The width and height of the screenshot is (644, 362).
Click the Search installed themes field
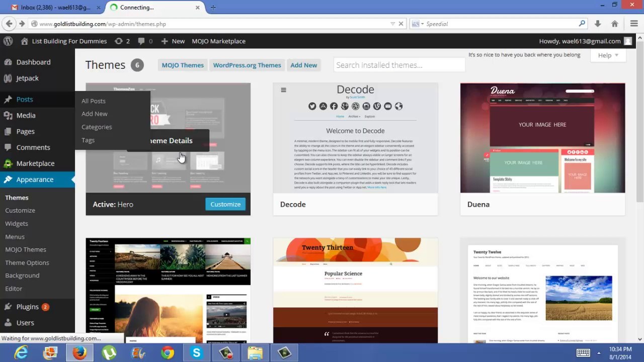pos(399,65)
